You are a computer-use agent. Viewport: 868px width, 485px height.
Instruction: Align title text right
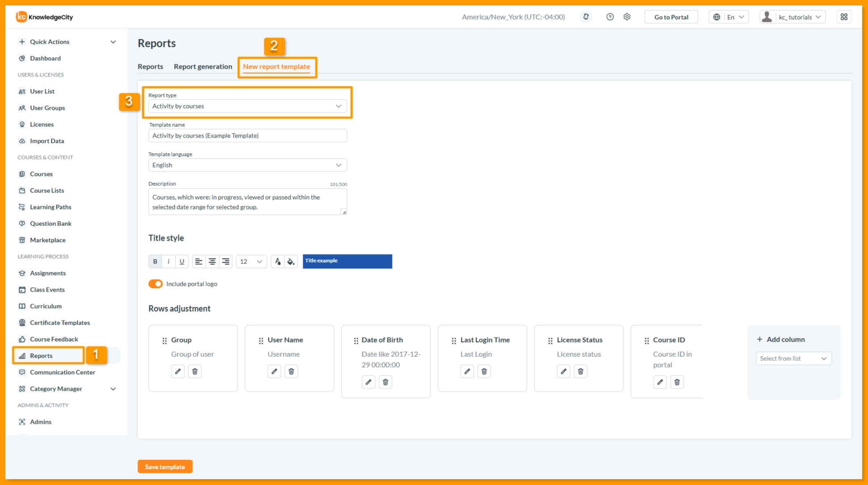[x=225, y=261]
